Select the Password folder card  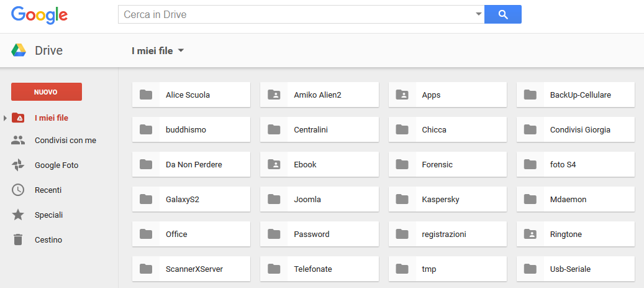(319, 234)
